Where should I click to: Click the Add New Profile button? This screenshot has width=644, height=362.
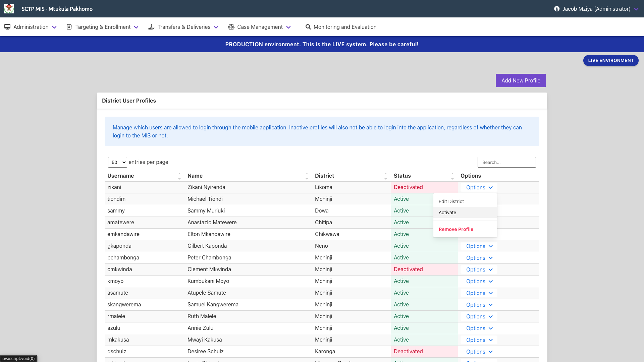[x=521, y=80]
